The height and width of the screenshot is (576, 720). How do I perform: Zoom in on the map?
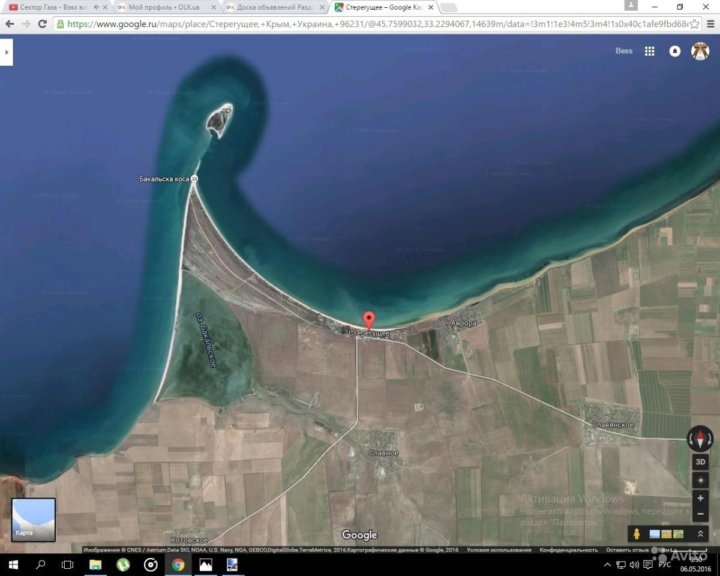point(699,498)
